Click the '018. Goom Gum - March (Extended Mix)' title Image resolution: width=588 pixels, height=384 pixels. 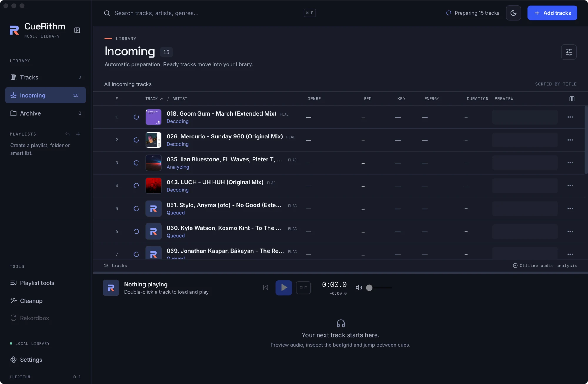[x=221, y=113]
